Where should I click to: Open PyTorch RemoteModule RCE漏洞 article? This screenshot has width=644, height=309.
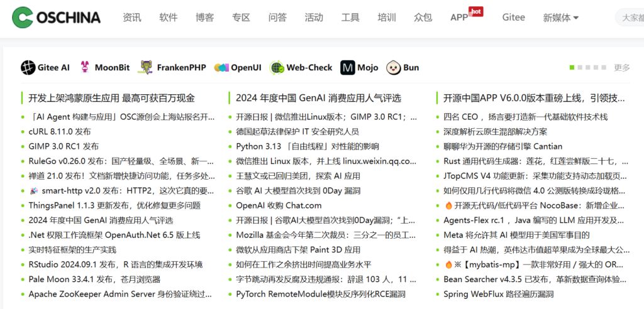pos(320,294)
